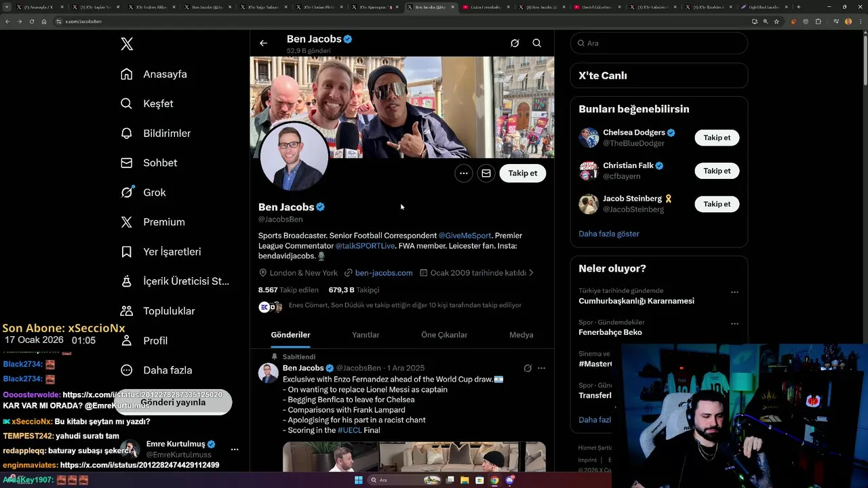
Task: Click in the X Ara search field
Action: [x=658, y=43]
